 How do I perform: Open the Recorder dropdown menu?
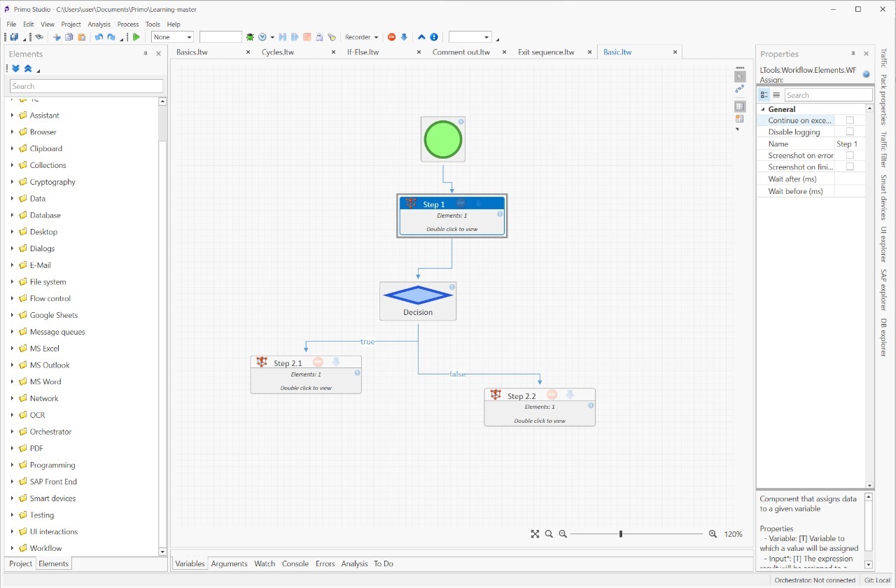tap(362, 37)
